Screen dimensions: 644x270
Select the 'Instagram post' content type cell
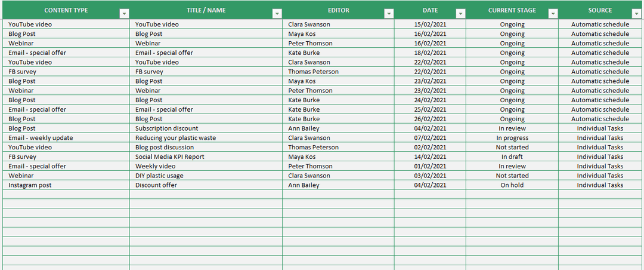[x=30, y=185]
